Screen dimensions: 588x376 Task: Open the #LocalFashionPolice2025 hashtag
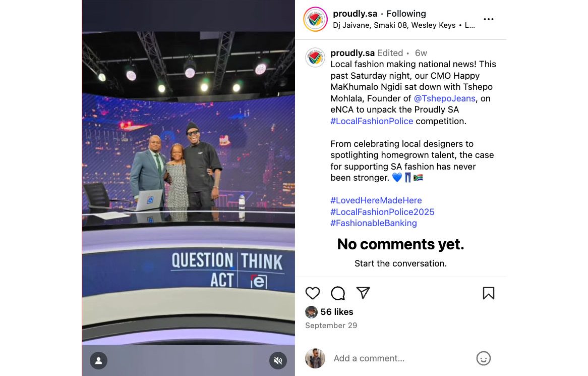[382, 212]
